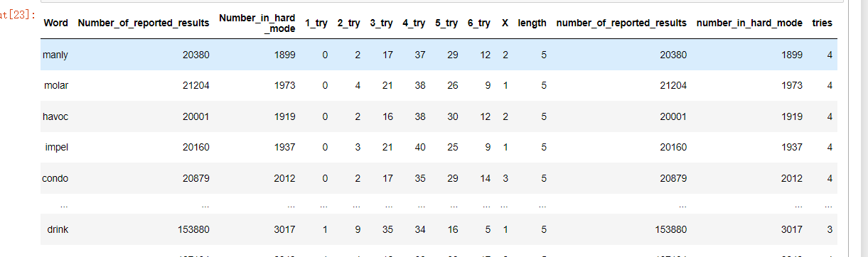
Task: Click the 6_try column header
Action: point(478,23)
